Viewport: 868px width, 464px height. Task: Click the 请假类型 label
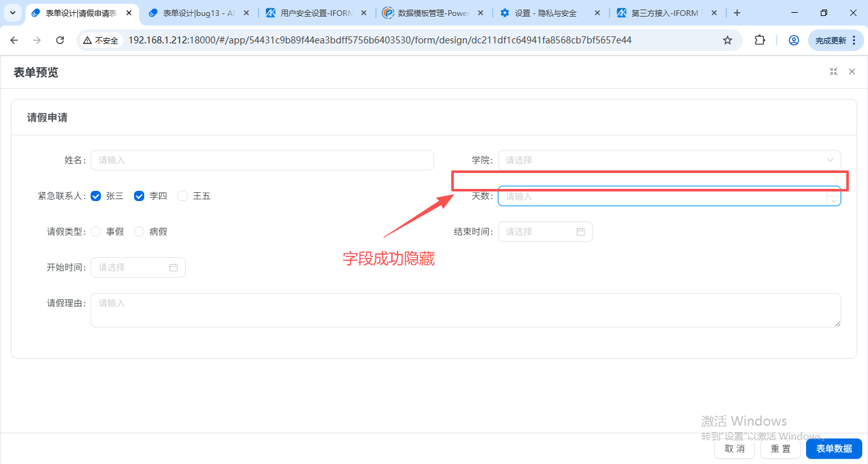point(66,232)
